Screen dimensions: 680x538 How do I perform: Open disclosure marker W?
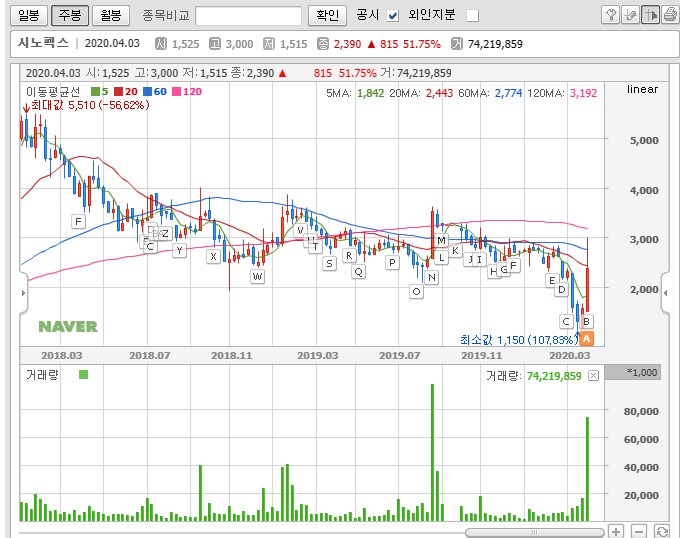coord(258,277)
